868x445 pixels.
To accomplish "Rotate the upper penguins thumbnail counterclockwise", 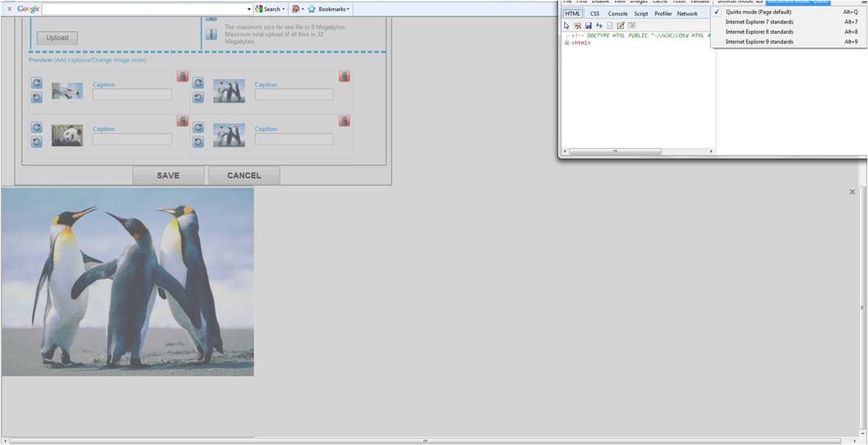I will pos(198,98).
